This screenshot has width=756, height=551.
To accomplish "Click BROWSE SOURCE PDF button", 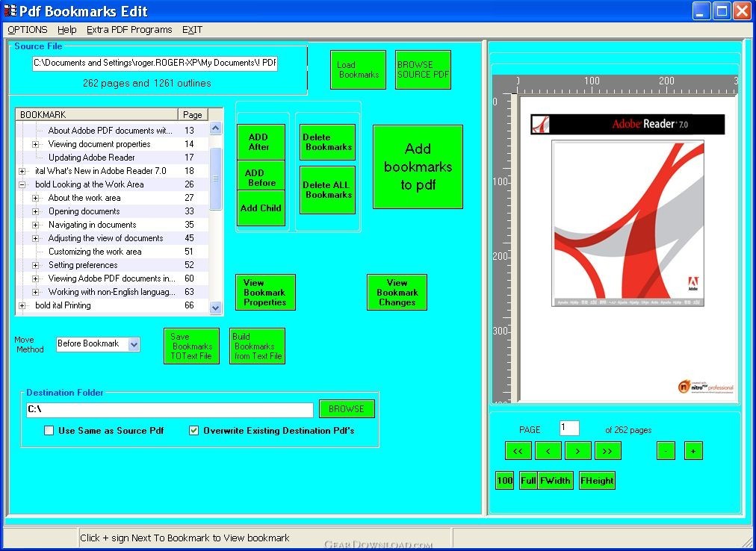I will [423, 70].
